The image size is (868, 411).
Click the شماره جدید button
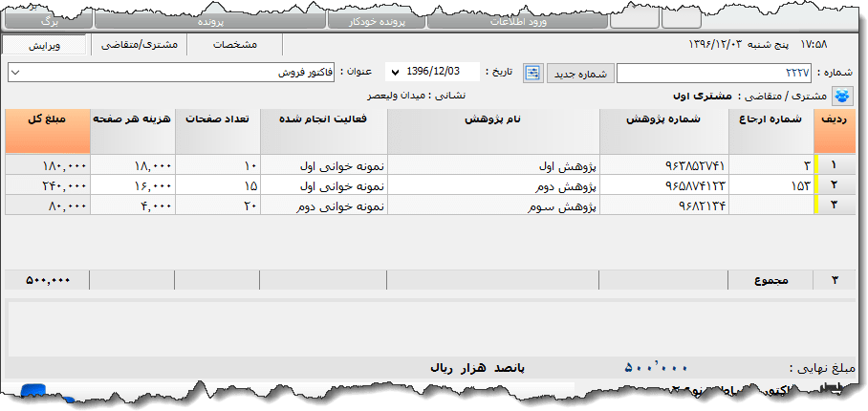click(x=580, y=74)
